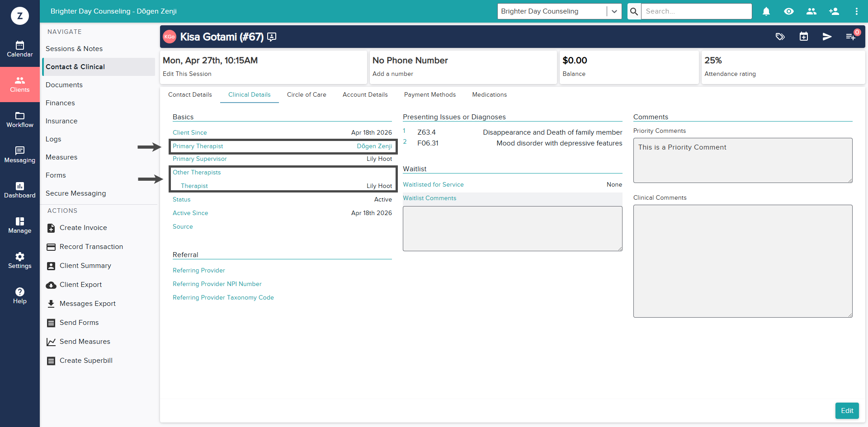Open the Messaging sidebar section
Viewport: 868px width, 427px height.
click(x=20, y=155)
